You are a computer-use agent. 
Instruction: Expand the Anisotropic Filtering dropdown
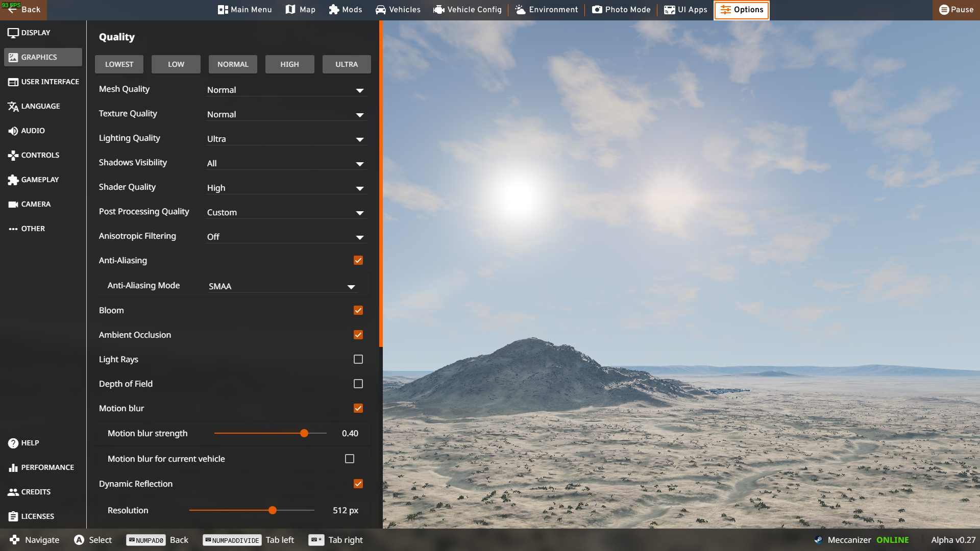point(286,237)
